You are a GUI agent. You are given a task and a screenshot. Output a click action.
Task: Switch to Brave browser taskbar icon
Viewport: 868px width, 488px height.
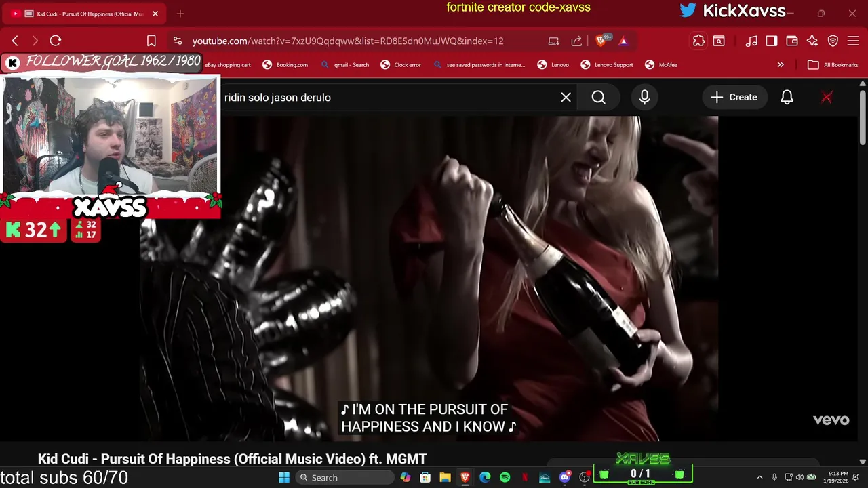465,477
